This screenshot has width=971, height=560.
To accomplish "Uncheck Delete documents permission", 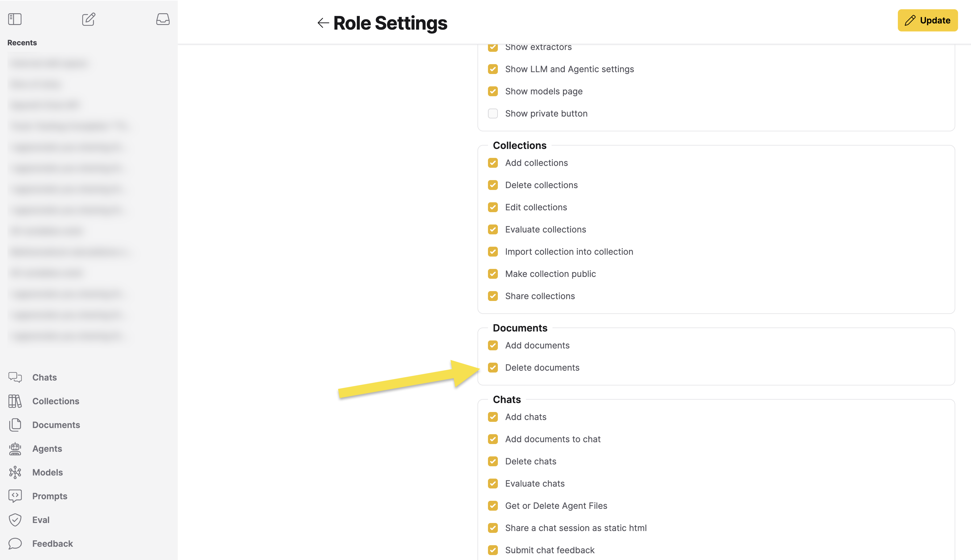I will 493,368.
